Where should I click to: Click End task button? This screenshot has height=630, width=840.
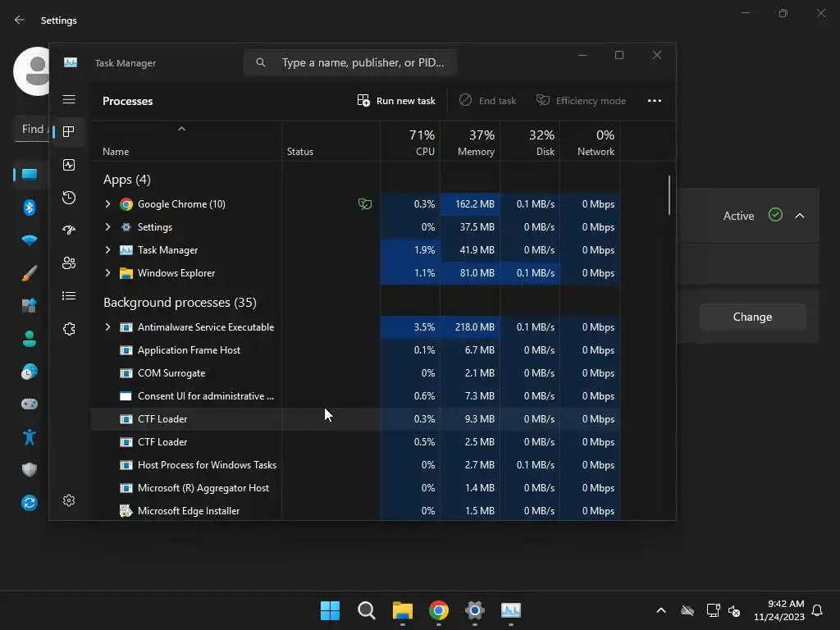coord(487,101)
